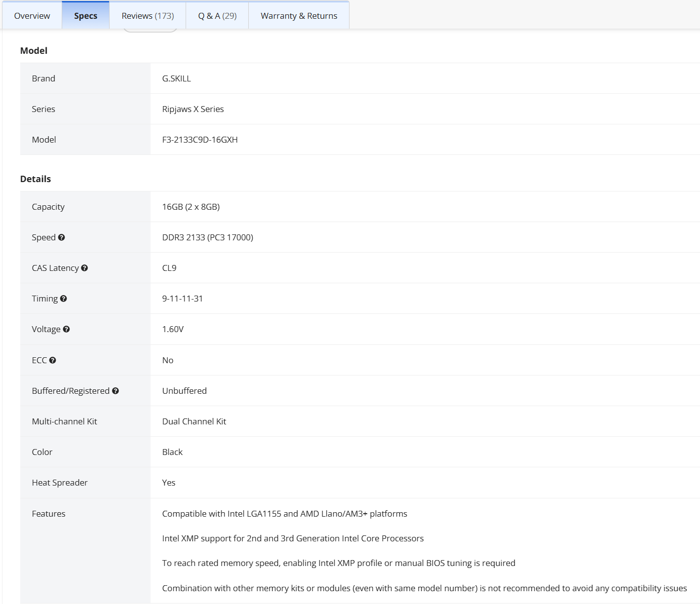Go to the Warranty & Returns tab

pyautogui.click(x=299, y=16)
